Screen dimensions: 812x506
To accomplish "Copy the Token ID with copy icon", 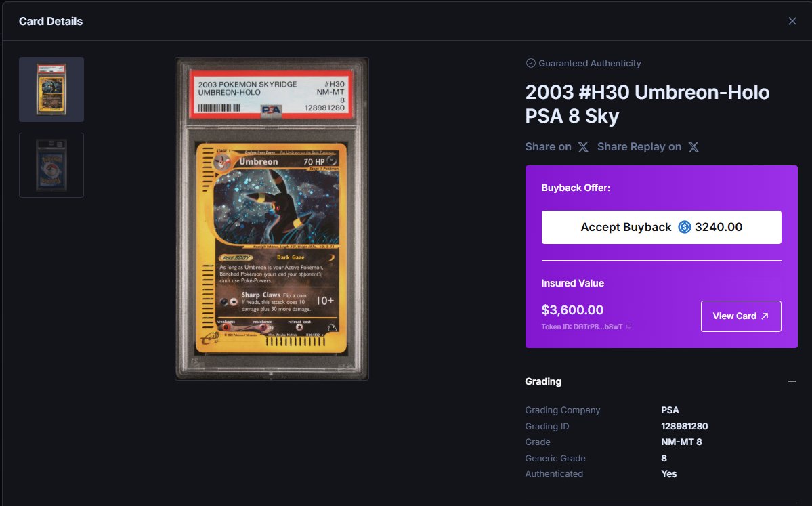I will (628, 326).
